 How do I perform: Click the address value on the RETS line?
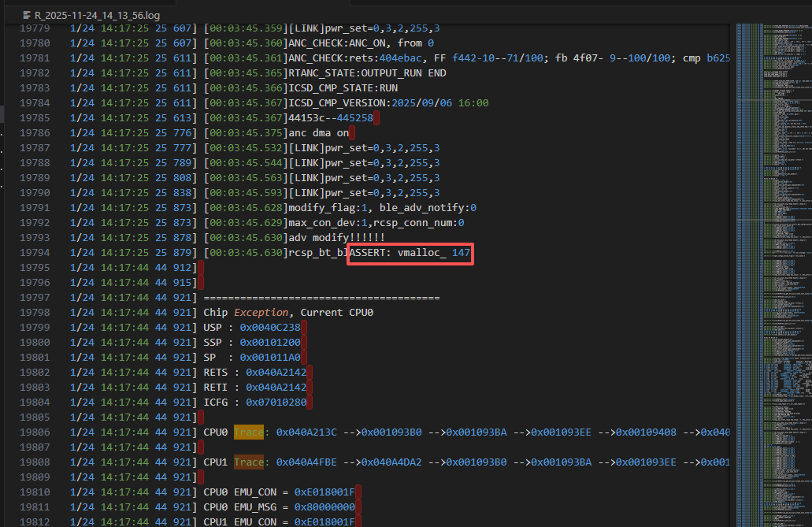pyautogui.click(x=276, y=373)
